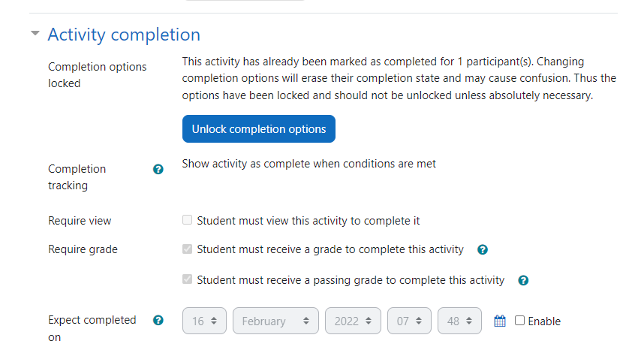
Task: Enable the expected completion date checkbox
Action: click(520, 320)
